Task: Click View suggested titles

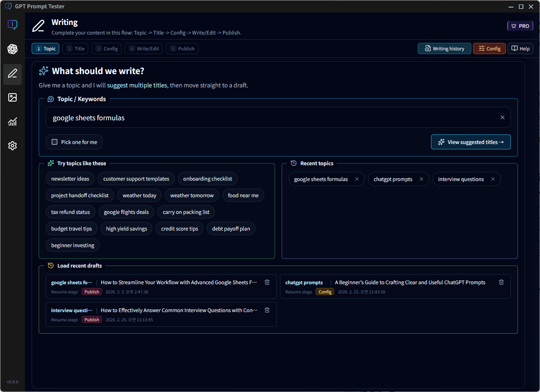Action: click(471, 142)
